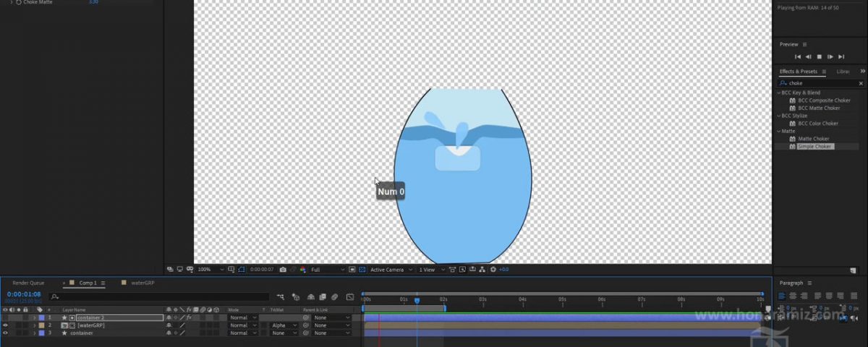Image resolution: width=868 pixels, height=347 pixels.
Task: Select the BCC Composite Choker effect
Action: click(824, 100)
